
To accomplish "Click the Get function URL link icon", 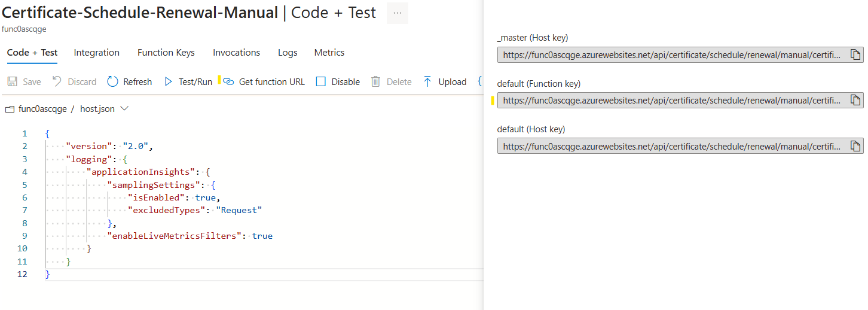I will (x=228, y=82).
